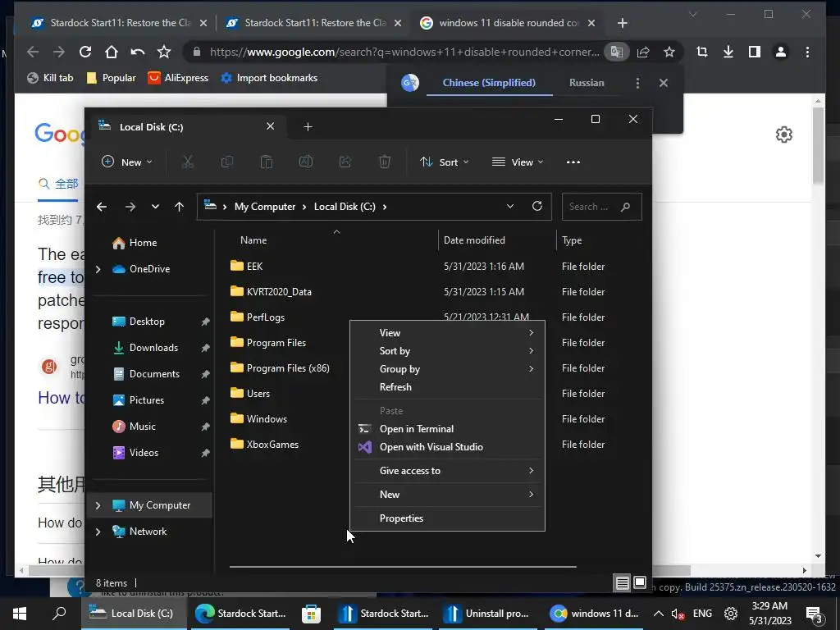Close the Local Disk (C:) Explorer tab

coord(271,126)
